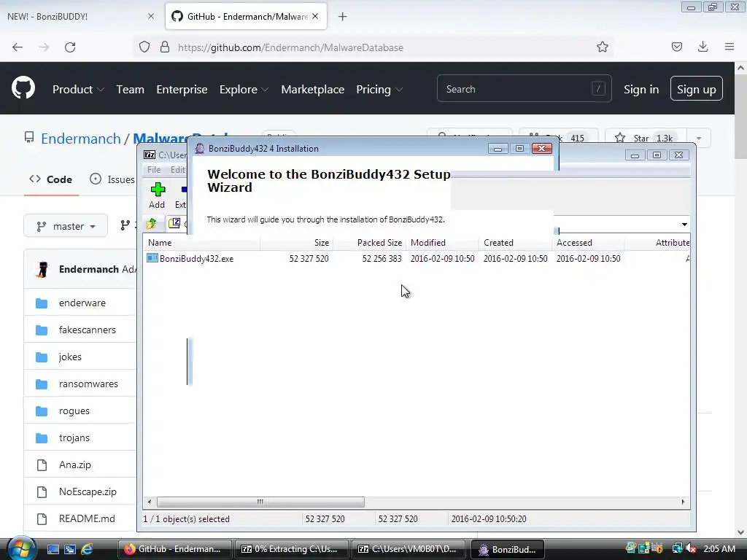Screen dimensions: 747x560
Task: Bookmark the page with the star icon
Action: (602, 47)
